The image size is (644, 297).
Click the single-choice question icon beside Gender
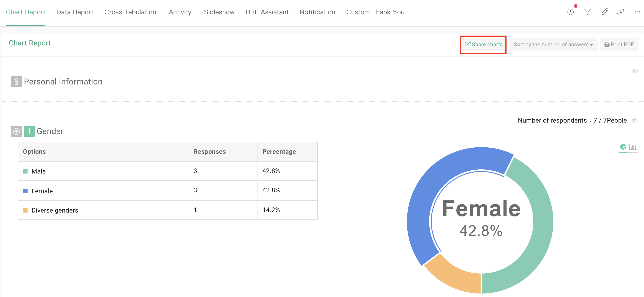point(16,131)
